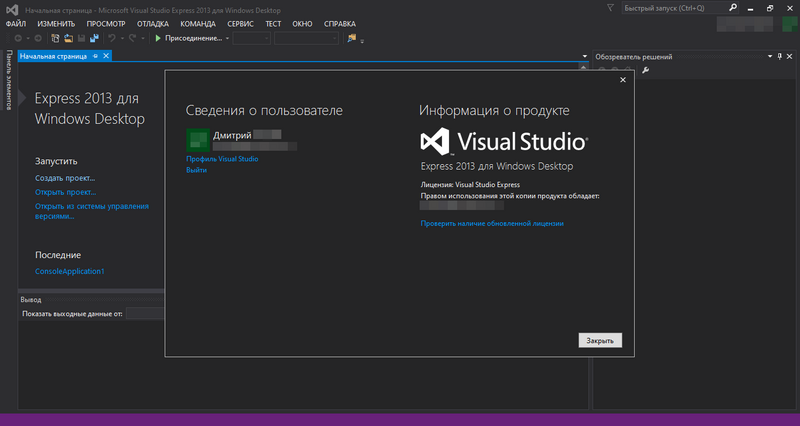This screenshot has width=800, height=426.
Task: Open the ТЕСТ menu
Action: [273, 24]
